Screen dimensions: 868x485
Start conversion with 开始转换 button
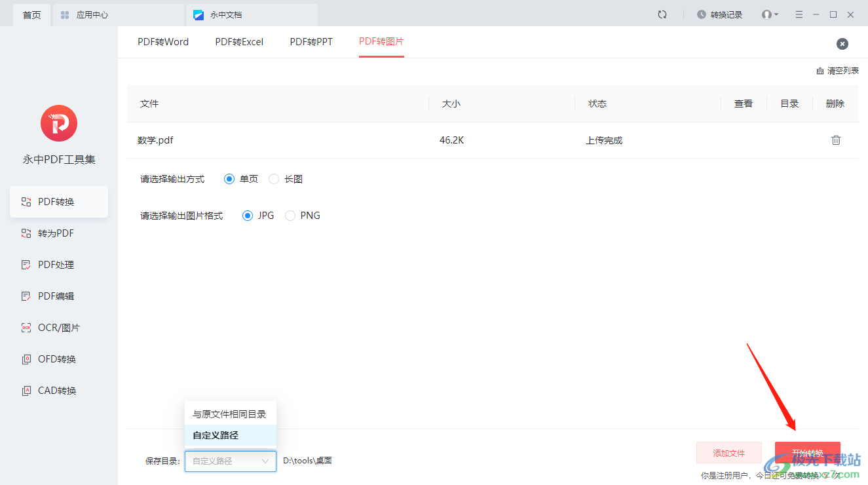point(808,453)
